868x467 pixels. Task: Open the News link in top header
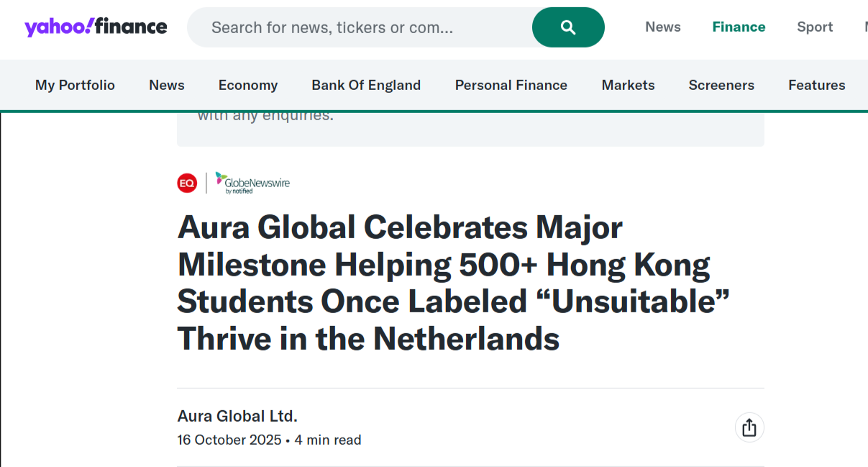tap(662, 27)
